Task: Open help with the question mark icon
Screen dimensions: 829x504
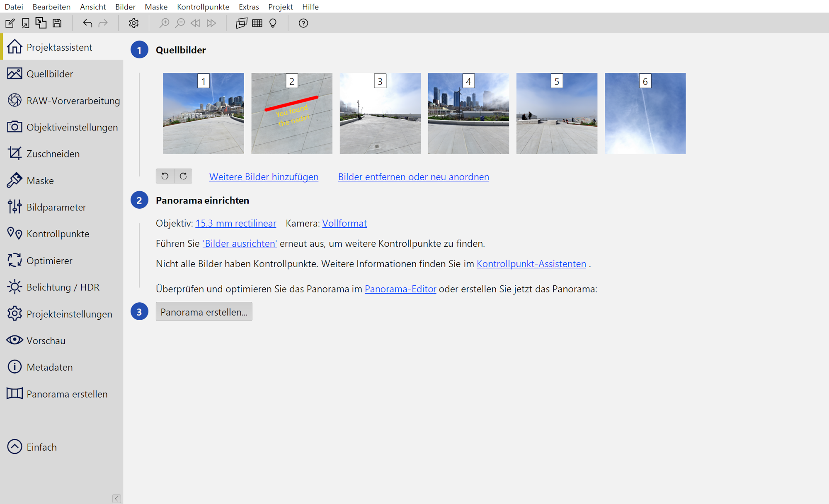Action: [303, 23]
